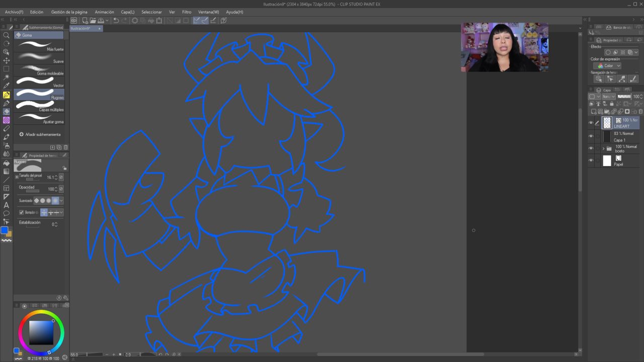
Task: Create a new raster layer in the layer panel
Action: (594, 112)
